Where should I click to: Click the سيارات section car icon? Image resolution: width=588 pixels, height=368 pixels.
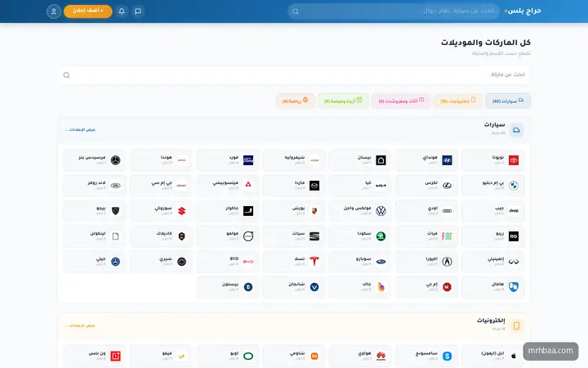tap(516, 130)
